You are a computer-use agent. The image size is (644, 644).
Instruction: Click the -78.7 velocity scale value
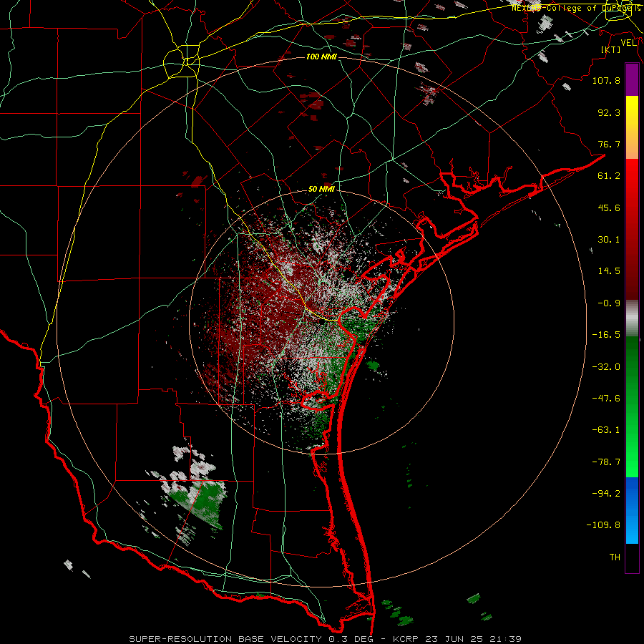(606, 462)
